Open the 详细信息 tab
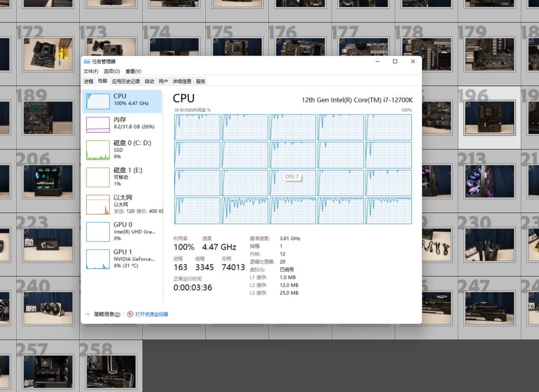The width and height of the screenshot is (539, 392). point(182,81)
